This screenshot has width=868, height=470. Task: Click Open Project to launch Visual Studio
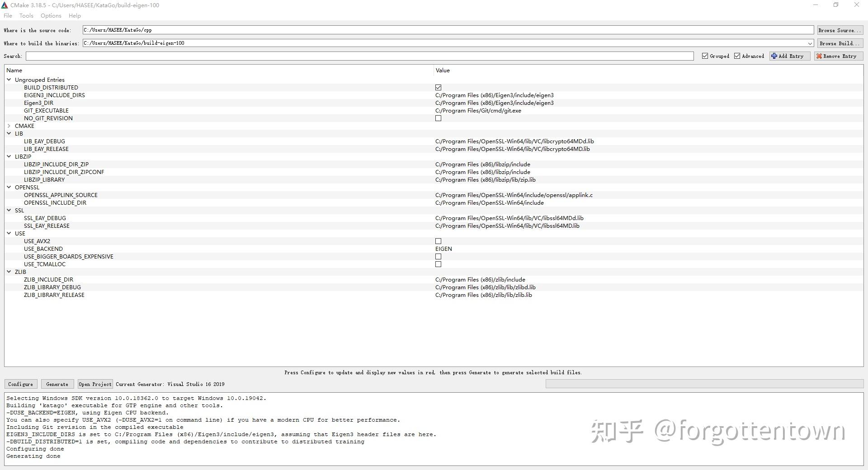tap(94, 384)
